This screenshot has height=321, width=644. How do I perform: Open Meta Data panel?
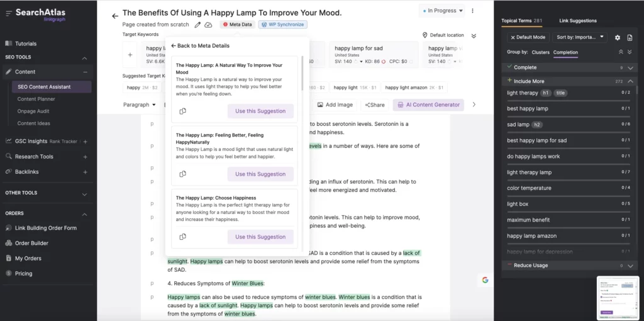click(237, 25)
